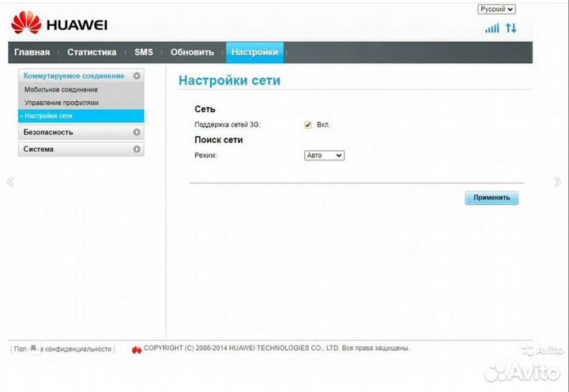Expand the Система sidebar section
This screenshot has height=392, width=569.
pos(81,149)
